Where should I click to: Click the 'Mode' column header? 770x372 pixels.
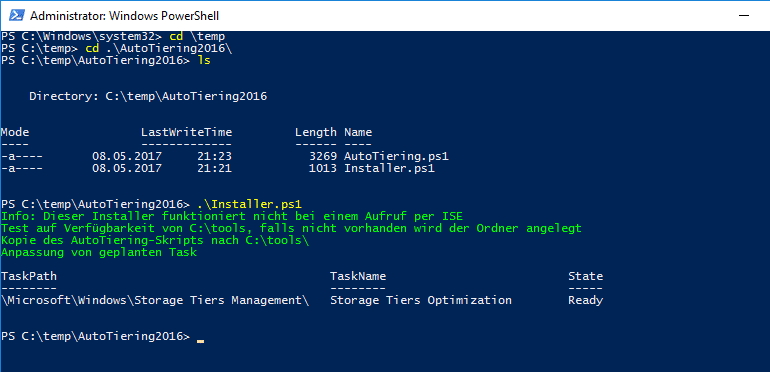pos(15,132)
